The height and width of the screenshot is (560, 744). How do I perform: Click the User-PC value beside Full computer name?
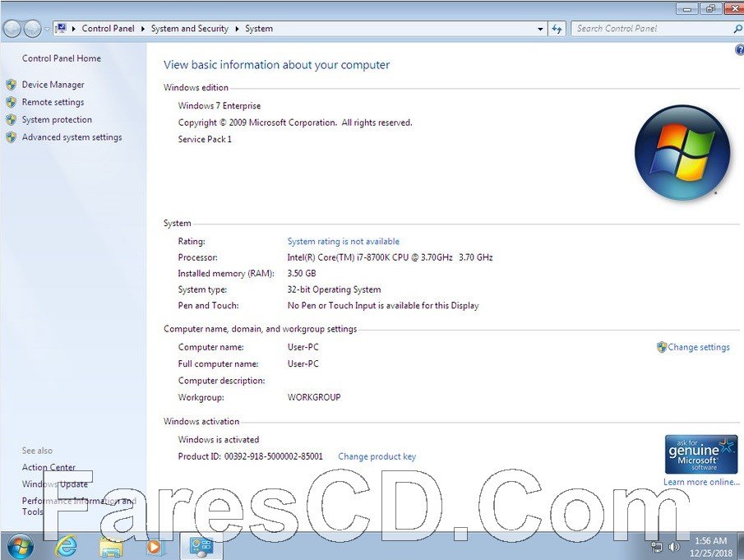tap(303, 364)
